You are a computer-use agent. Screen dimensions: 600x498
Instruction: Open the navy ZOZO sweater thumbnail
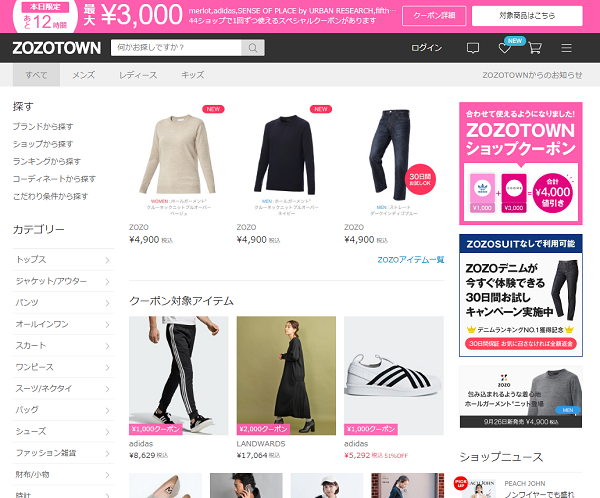(x=286, y=161)
